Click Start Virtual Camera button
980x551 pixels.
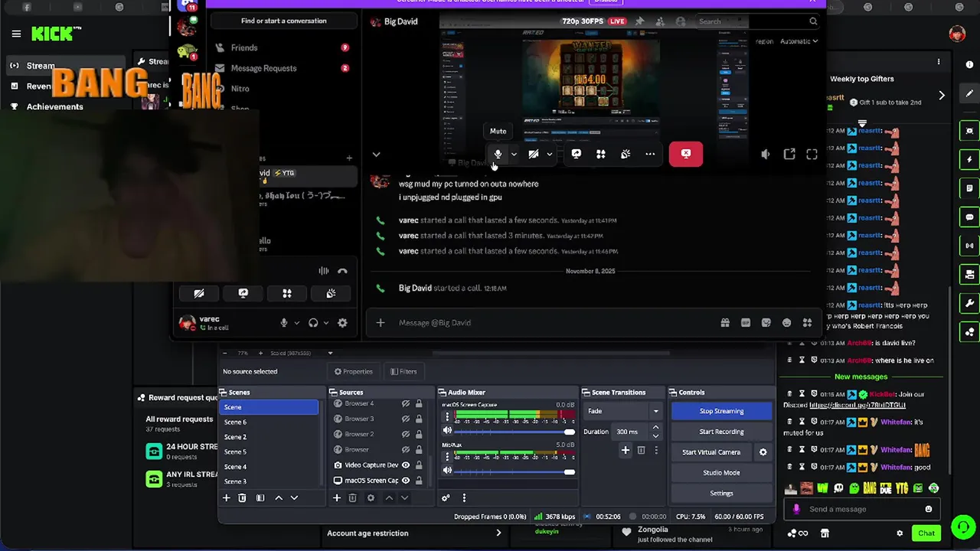[711, 452]
